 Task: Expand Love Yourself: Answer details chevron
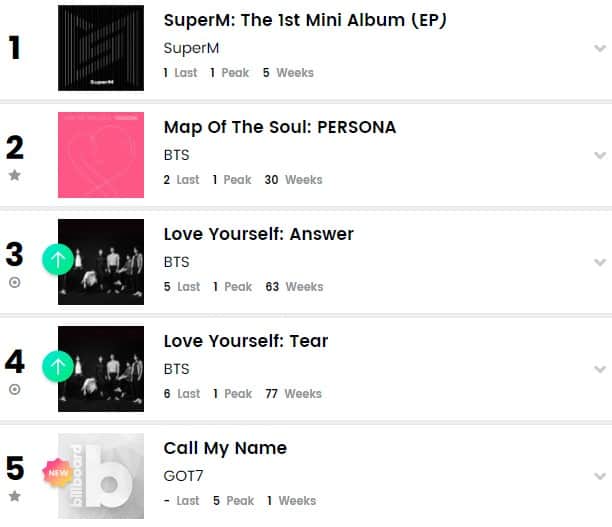[x=599, y=262]
